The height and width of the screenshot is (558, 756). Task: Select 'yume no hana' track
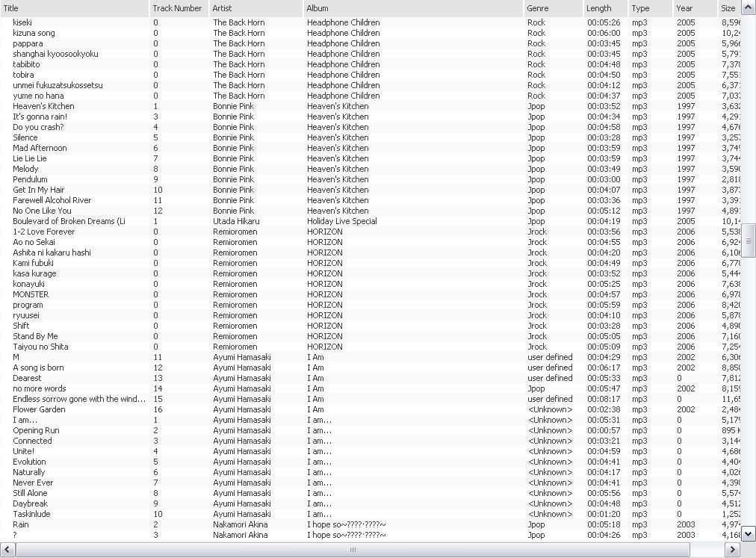(x=38, y=96)
